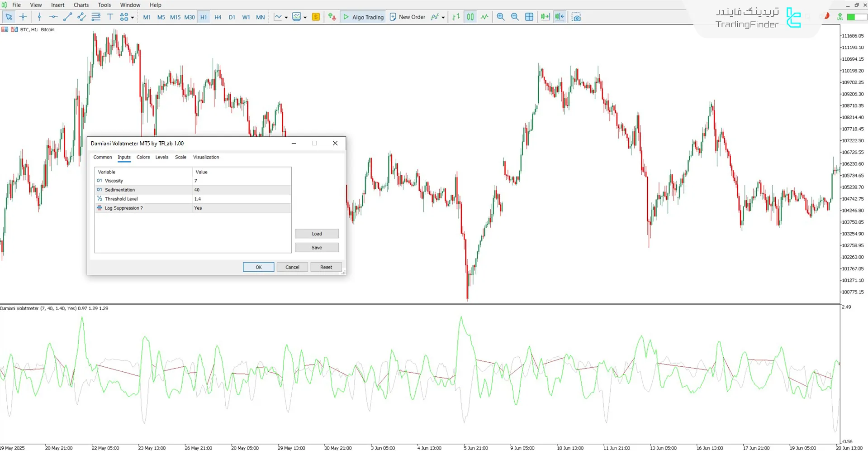Select the trendline drawing tool
The image size is (868, 451).
[x=67, y=17]
